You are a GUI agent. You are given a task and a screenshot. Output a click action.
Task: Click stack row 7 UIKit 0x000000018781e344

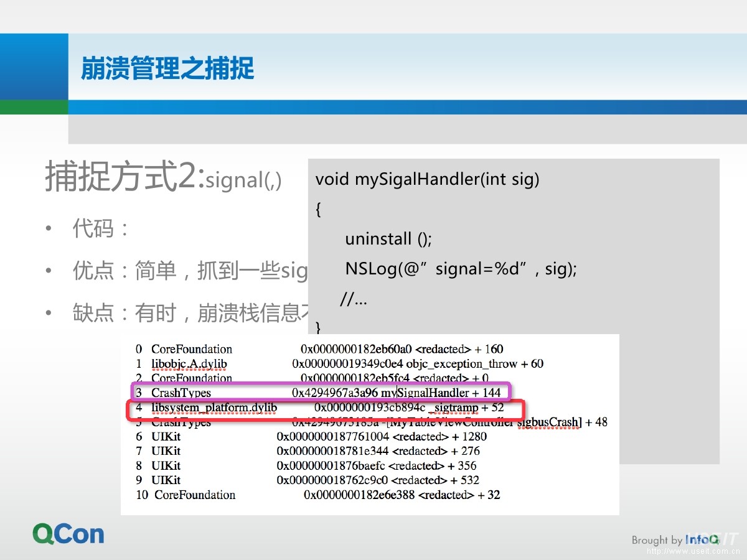309,451
